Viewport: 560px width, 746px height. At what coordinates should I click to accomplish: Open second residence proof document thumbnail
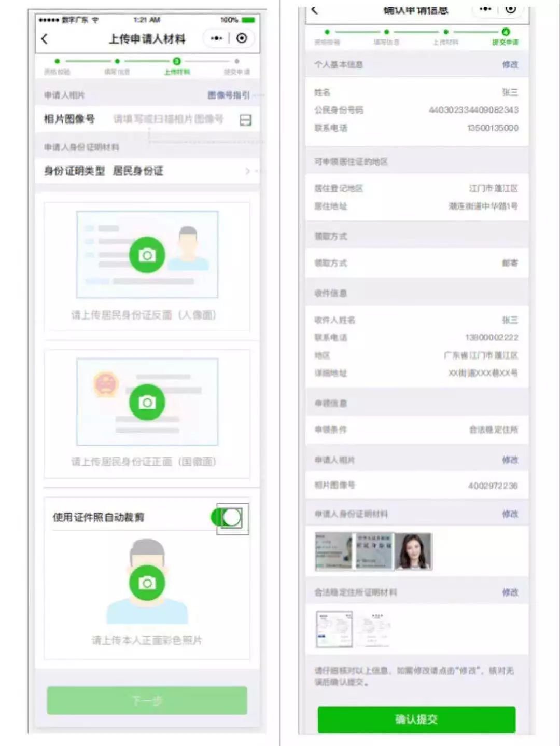pos(374,629)
